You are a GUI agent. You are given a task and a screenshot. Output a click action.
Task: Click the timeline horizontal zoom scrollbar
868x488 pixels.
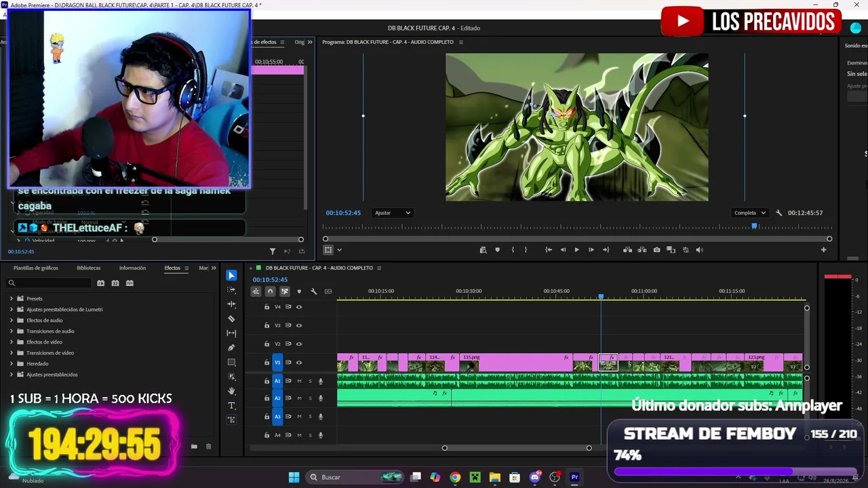(x=517, y=447)
